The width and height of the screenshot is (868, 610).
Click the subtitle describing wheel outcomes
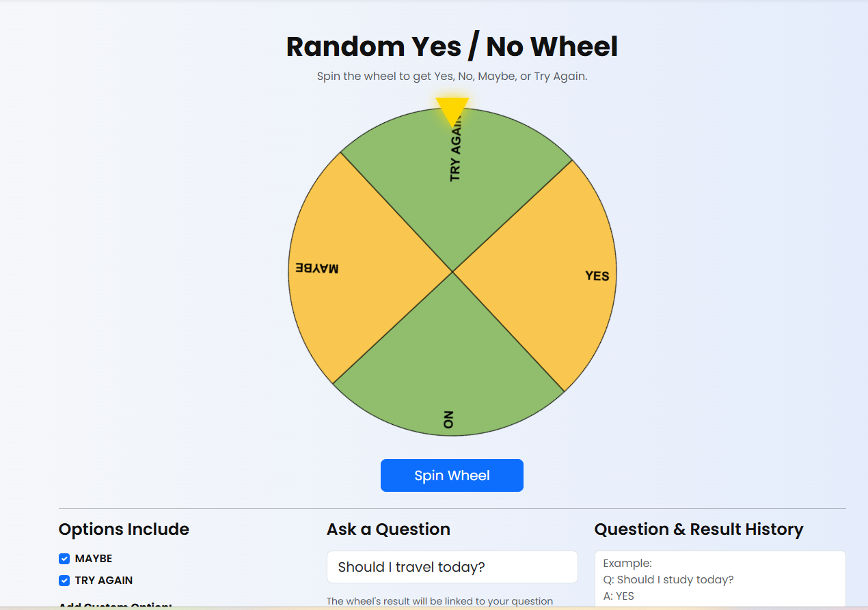tap(452, 76)
